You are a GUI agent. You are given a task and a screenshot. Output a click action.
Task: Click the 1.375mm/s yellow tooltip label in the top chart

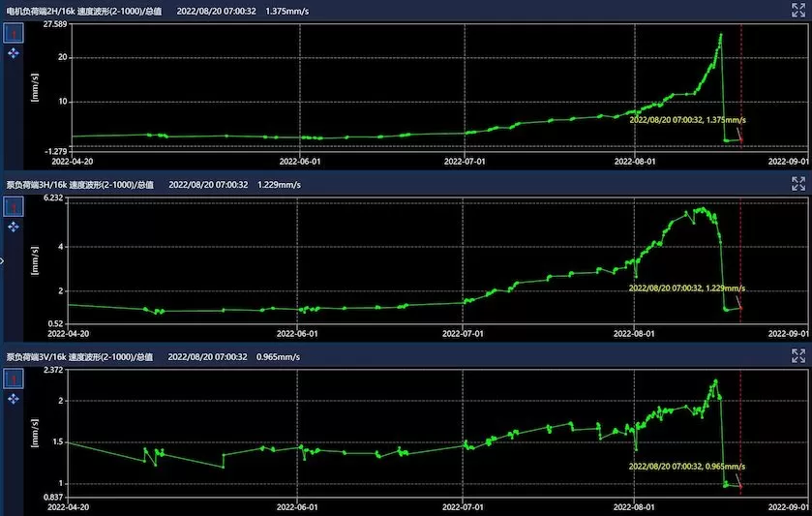[687, 120]
